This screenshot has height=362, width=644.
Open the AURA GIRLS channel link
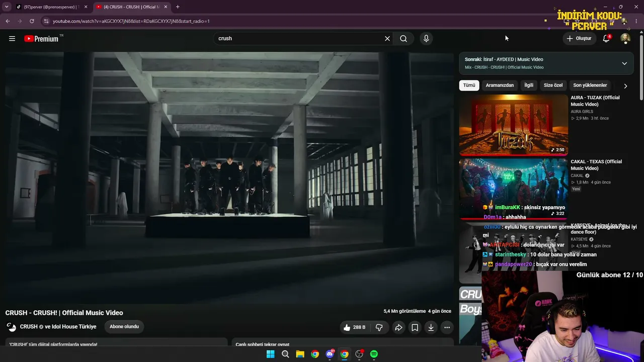point(582,112)
